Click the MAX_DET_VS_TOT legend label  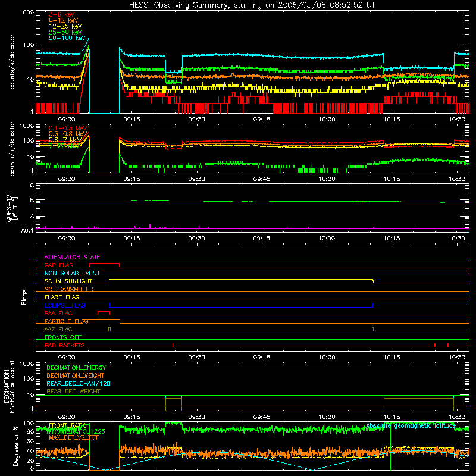click(x=73, y=437)
